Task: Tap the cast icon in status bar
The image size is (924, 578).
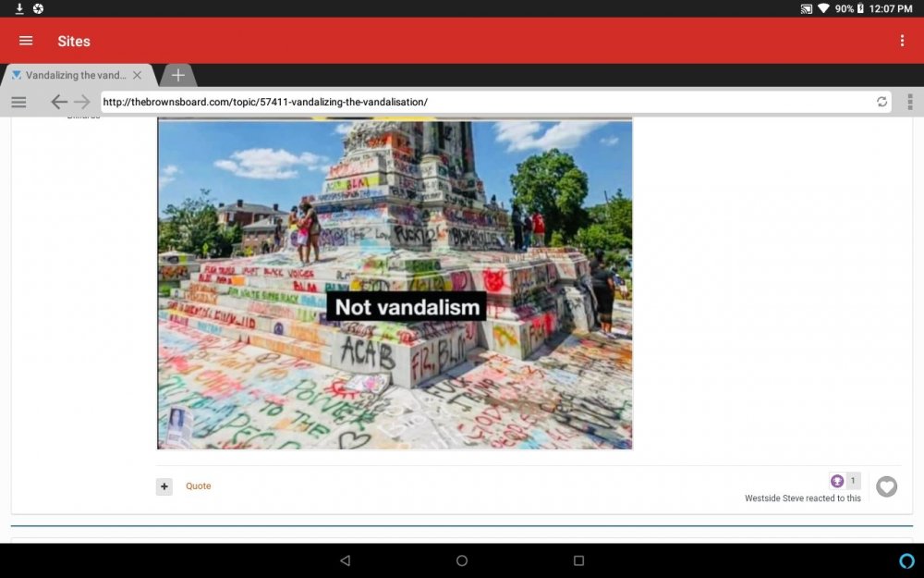Action: point(806,8)
